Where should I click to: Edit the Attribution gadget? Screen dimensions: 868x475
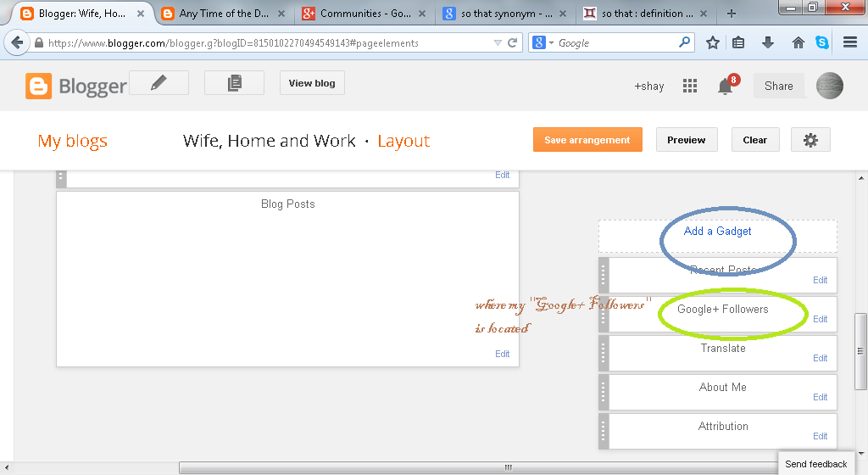tap(820, 436)
